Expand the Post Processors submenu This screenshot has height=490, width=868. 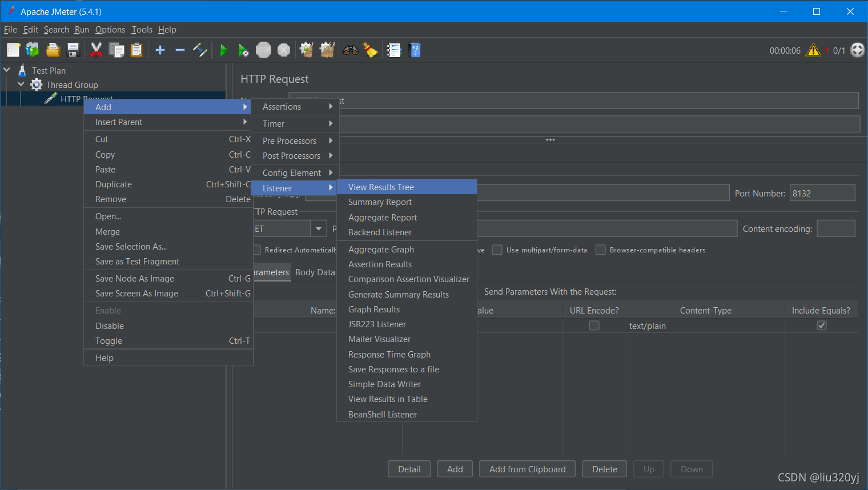click(x=295, y=156)
